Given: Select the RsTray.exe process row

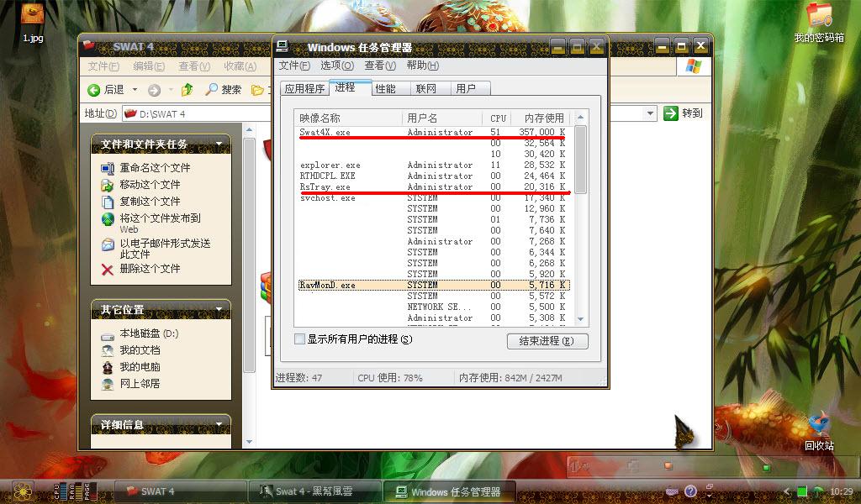Looking at the screenshot, I should click(433, 187).
